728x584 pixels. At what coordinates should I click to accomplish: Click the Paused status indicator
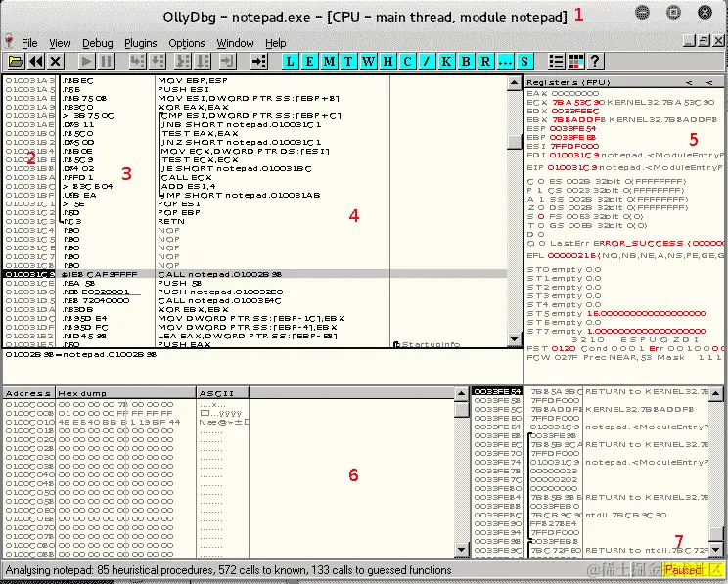click(x=683, y=570)
